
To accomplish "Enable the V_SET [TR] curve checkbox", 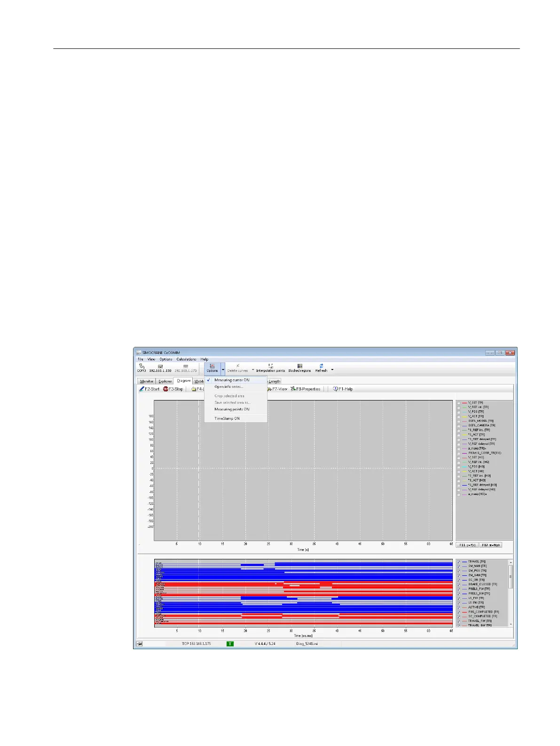I will [459, 403].
